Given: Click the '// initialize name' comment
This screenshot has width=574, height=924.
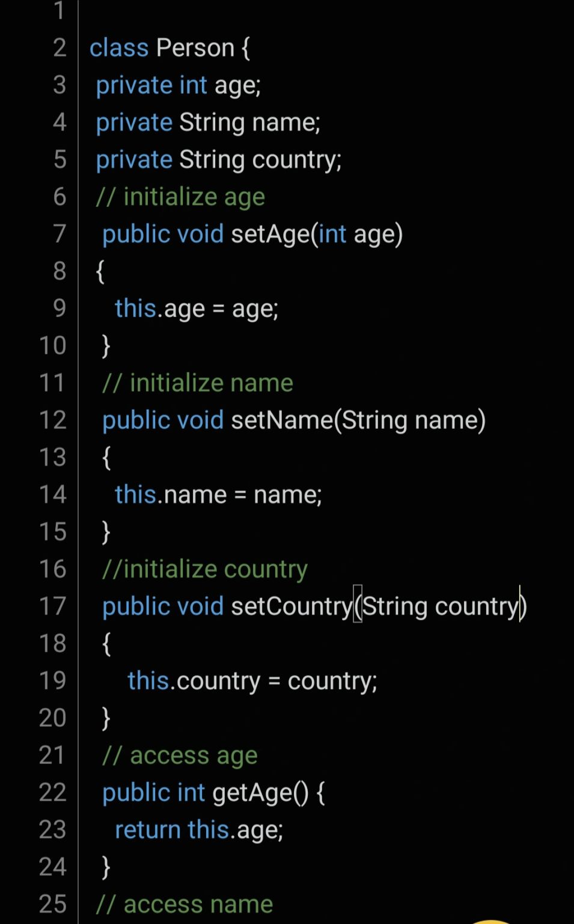Looking at the screenshot, I should [x=198, y=383].
